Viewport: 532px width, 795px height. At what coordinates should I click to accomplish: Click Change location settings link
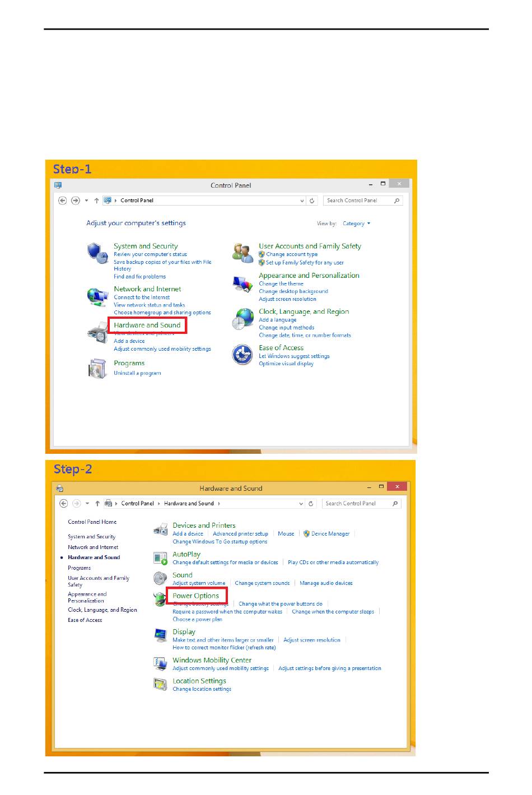click(x=202, y=689)
